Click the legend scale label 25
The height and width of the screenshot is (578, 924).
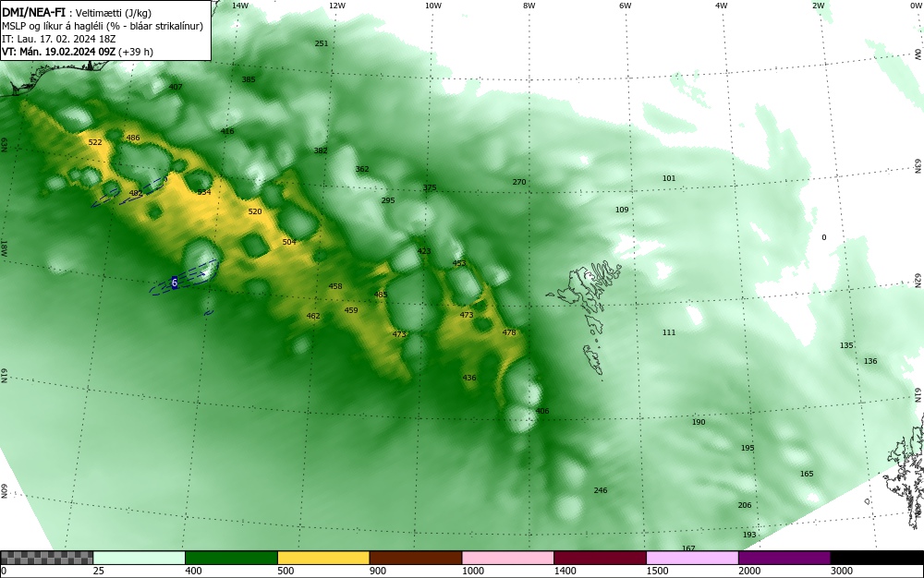[99, 571]
